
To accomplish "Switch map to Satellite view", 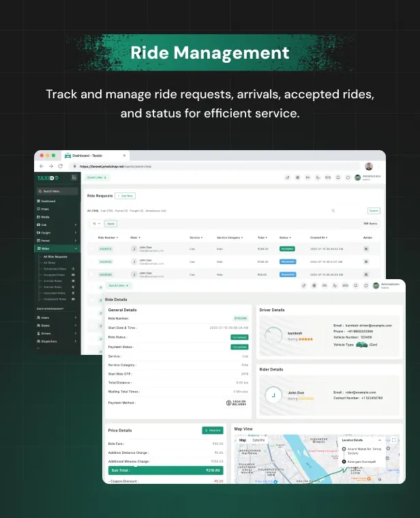I will tap(258, 440).
